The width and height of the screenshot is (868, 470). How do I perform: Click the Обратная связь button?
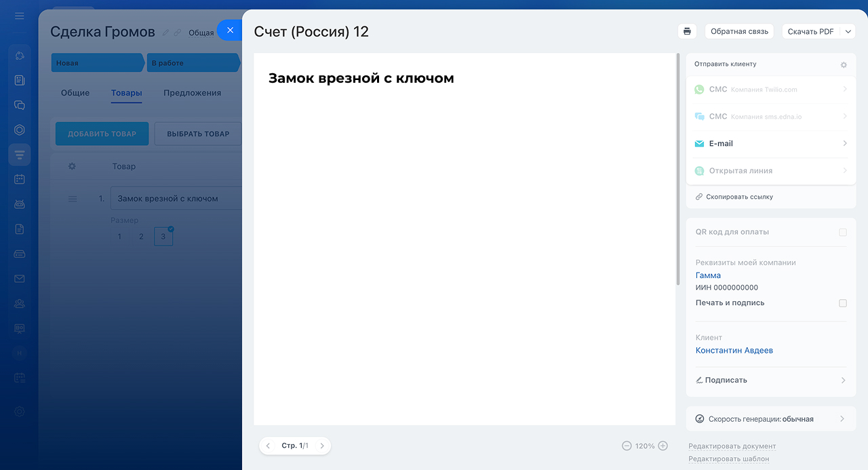point(739,31)
